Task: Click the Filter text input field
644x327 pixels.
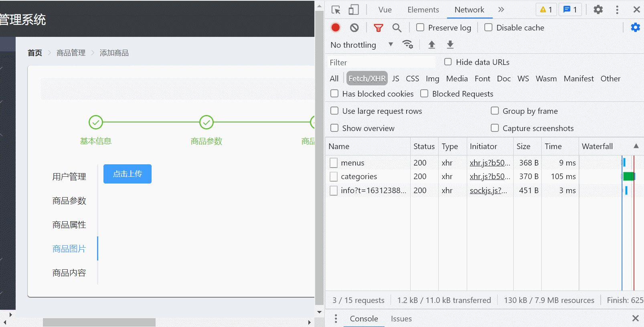Action: pos(381,63)
